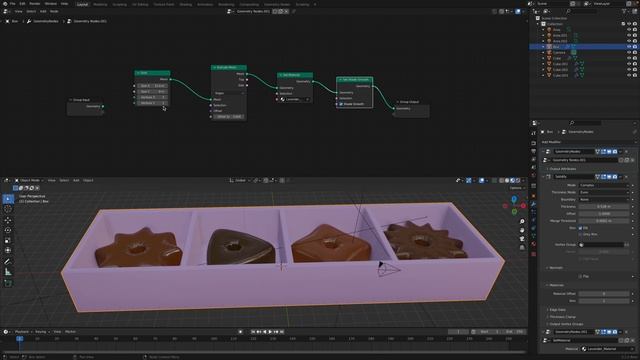Expand Output Vertex Groups section
The image size is (640, 360).
click(x=565, y=324)
